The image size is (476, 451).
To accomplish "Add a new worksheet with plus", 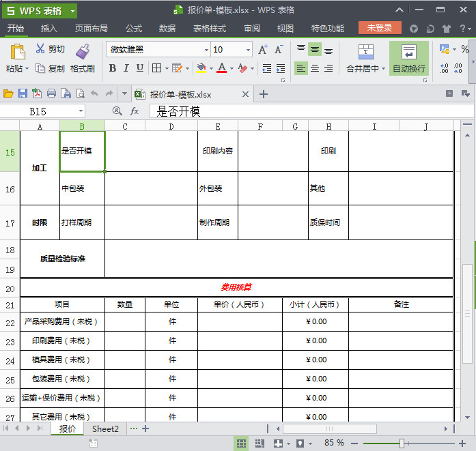I will (145, 428).
